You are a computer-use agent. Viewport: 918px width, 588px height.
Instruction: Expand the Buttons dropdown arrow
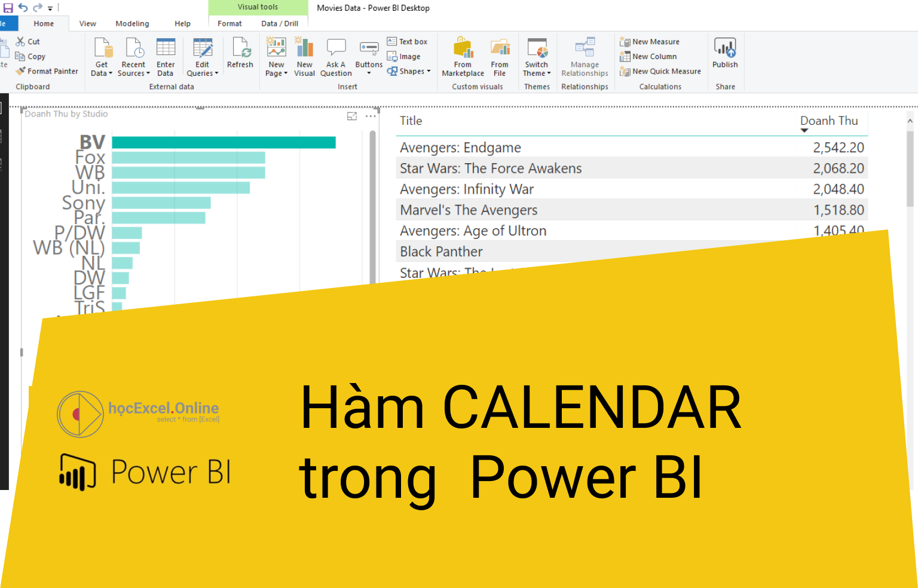[x=369, y=73]
